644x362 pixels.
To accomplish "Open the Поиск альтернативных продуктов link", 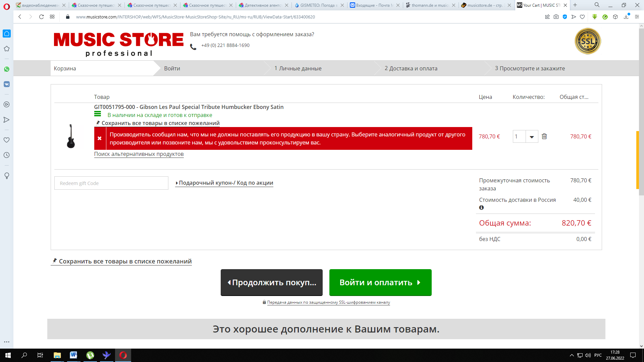I will (x=139, y=154).
